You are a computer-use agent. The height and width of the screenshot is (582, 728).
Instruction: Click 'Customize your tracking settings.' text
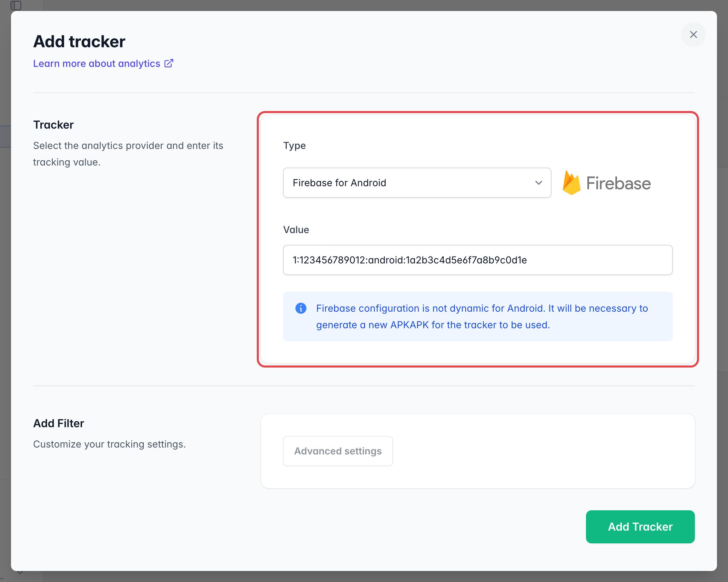pyautogui.click(x=110, y=444)
